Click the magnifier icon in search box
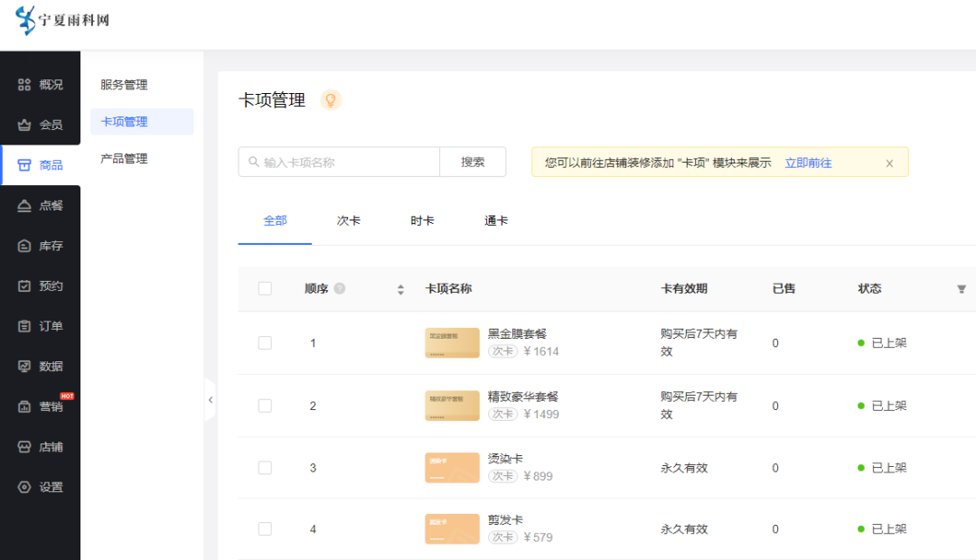976x560 pixels. pos(254,162)
